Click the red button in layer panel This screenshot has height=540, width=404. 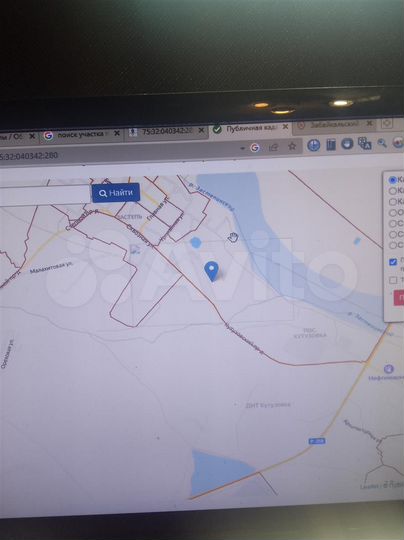[399, 298]
